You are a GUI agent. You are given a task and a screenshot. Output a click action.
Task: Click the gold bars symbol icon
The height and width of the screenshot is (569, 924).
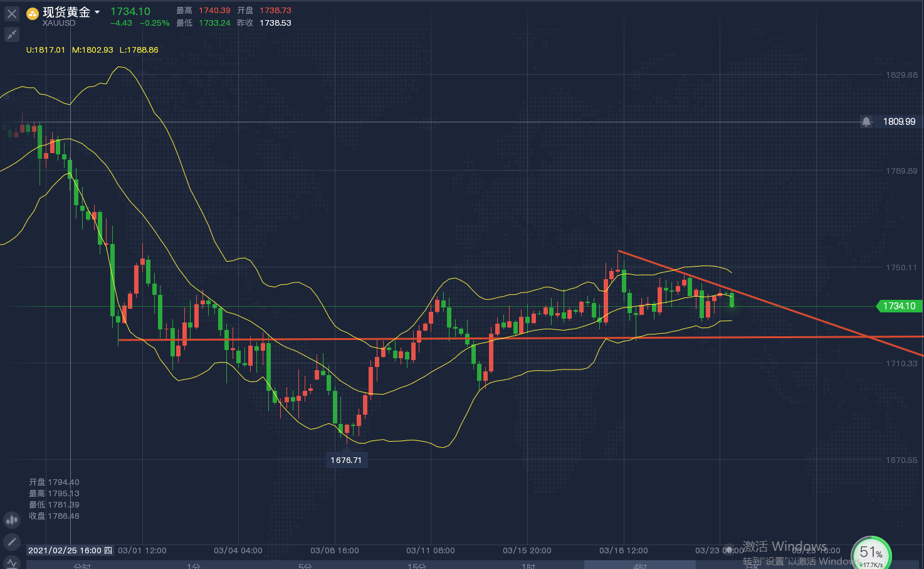[x=33, y=13]
